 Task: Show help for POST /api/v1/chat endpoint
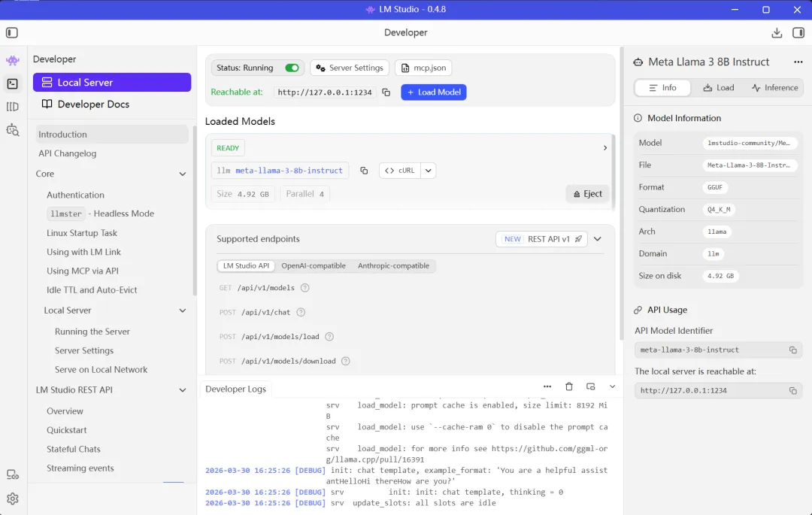tap(301, 312)
